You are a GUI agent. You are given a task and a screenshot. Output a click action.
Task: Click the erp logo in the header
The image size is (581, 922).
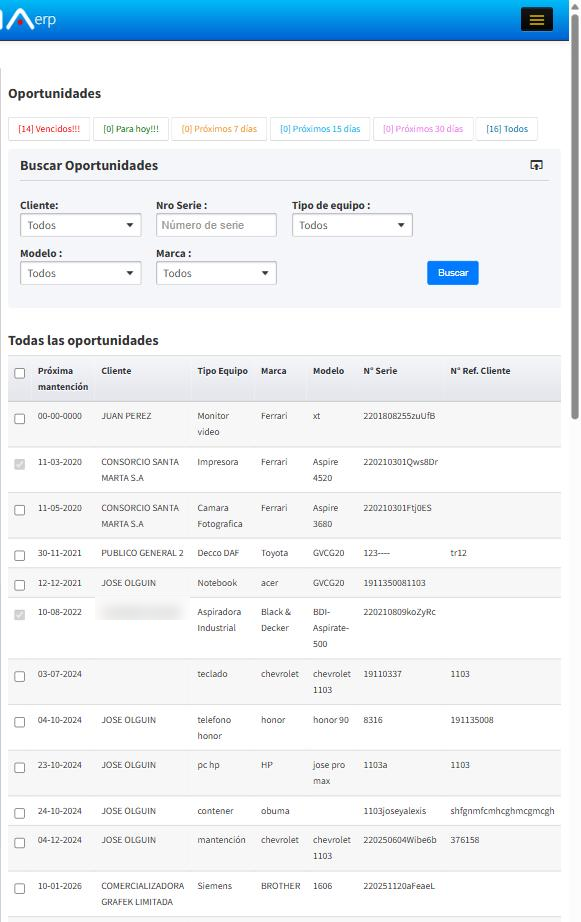(29, 19)
